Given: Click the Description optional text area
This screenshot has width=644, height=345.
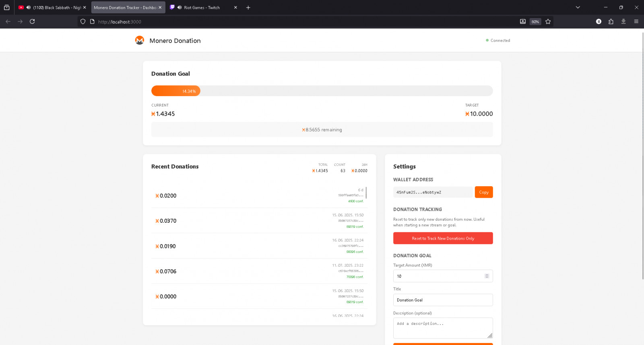Looking at the screenshot, I should pos(442,328).
